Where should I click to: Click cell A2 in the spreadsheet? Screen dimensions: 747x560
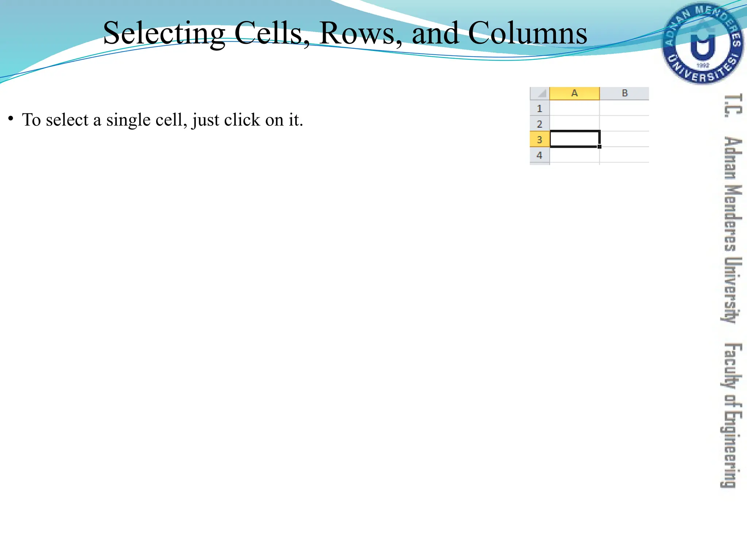tap(574, 123)
